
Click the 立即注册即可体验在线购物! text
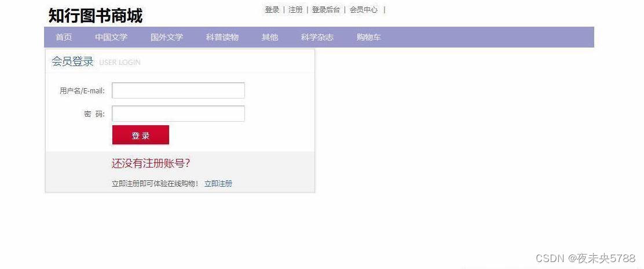coord(155,183)
